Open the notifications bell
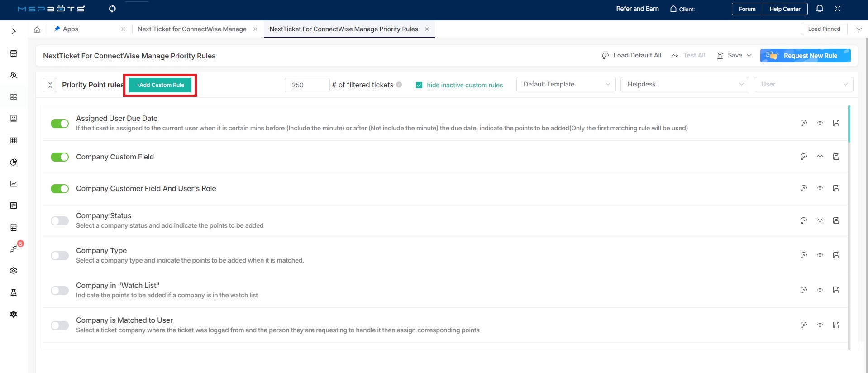This screenshot has height=373, width=868. coord(820,9)
